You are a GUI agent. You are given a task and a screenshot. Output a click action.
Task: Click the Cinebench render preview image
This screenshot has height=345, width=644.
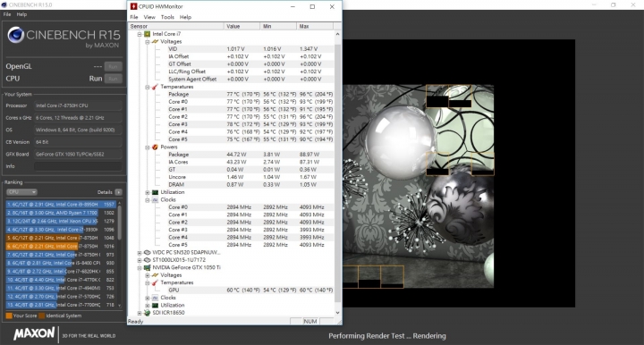point(418,186)
